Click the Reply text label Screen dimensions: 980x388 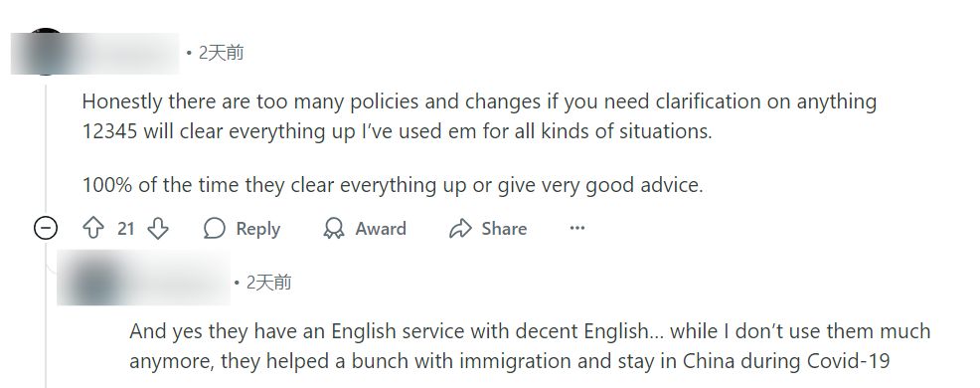click(258, 229)
